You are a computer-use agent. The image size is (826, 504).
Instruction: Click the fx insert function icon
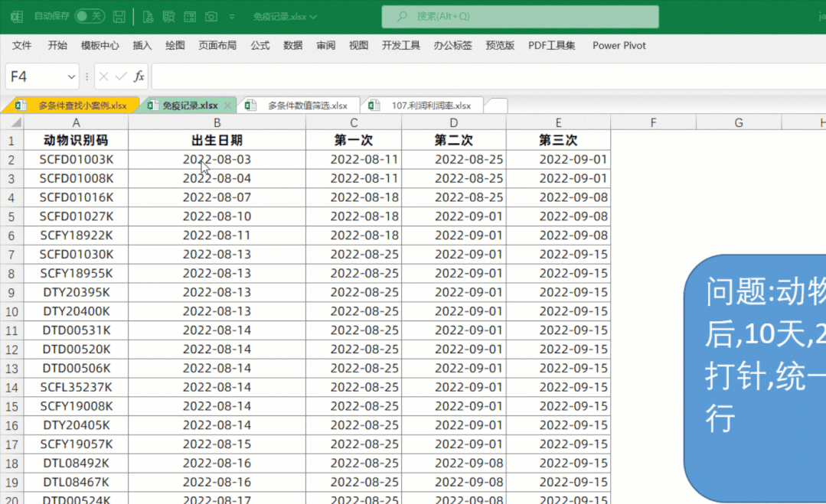point(139,76)
